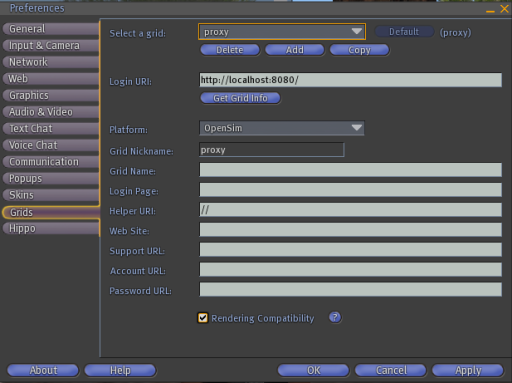Click the Helper URI input field

[x=350, y=210]
